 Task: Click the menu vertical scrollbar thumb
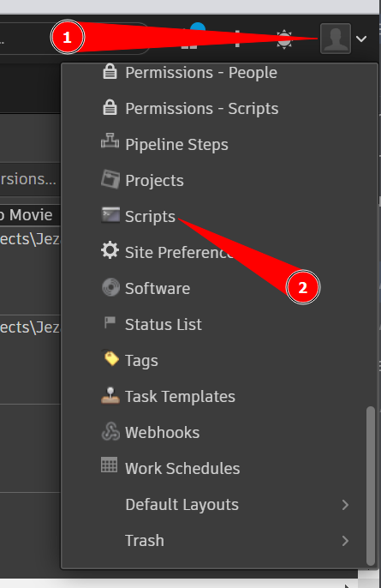coord(371,485)
